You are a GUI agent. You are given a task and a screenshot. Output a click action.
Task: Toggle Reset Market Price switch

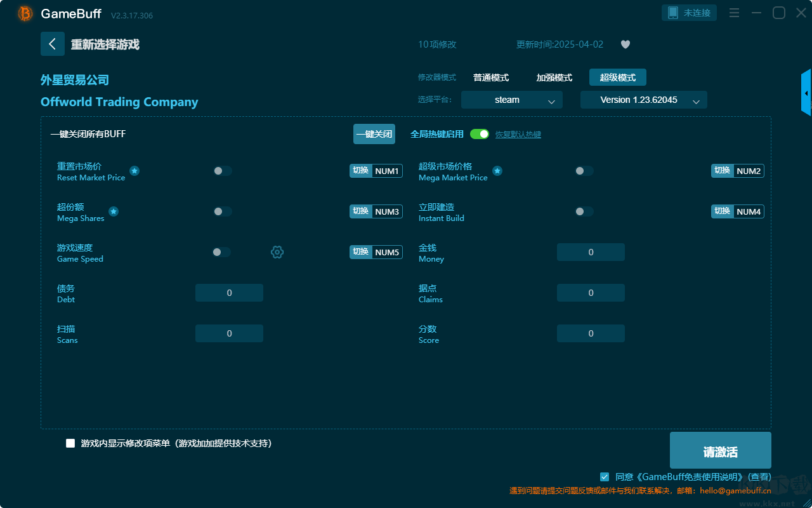click(222, 171)
